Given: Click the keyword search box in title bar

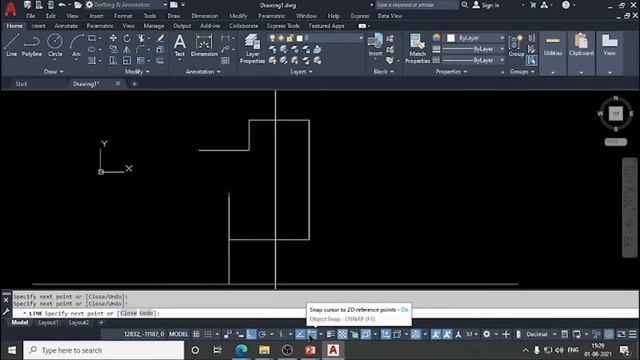Looking at the screenshot, I should [416, 5].
